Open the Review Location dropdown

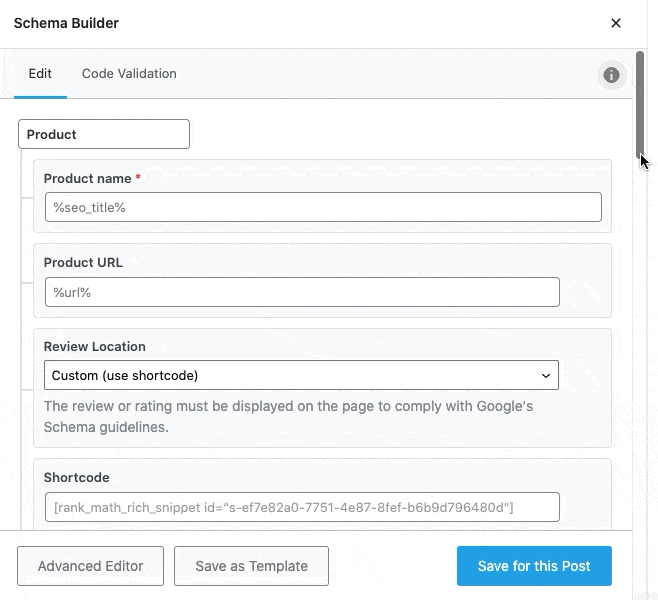point(301,375)
